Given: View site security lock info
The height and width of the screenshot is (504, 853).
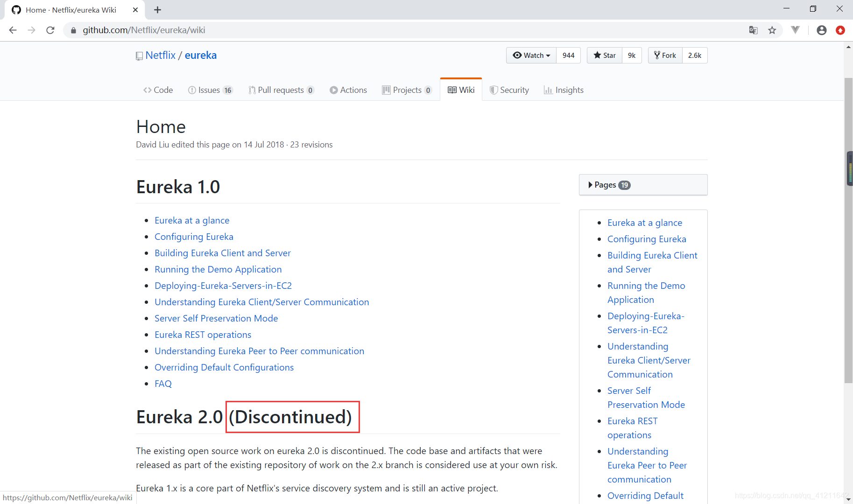Looking at the screenshot, I should pyautogui.click(x=73, y=30).
